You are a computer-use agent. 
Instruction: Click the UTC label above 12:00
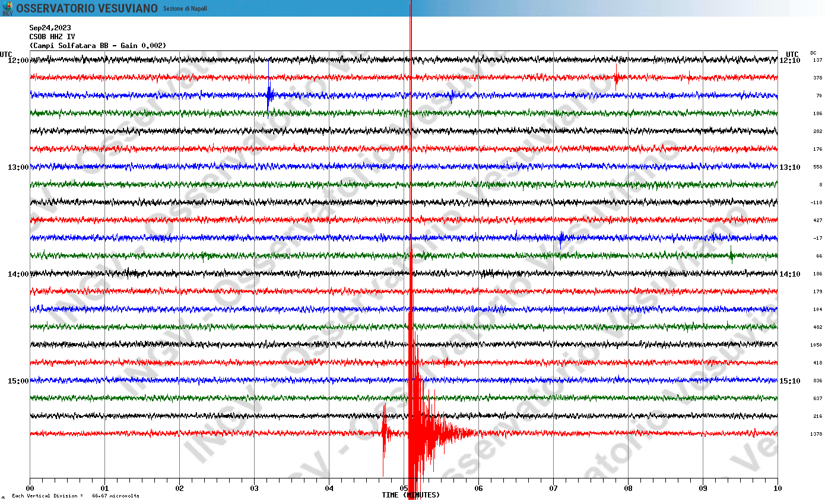pos(6,54)
